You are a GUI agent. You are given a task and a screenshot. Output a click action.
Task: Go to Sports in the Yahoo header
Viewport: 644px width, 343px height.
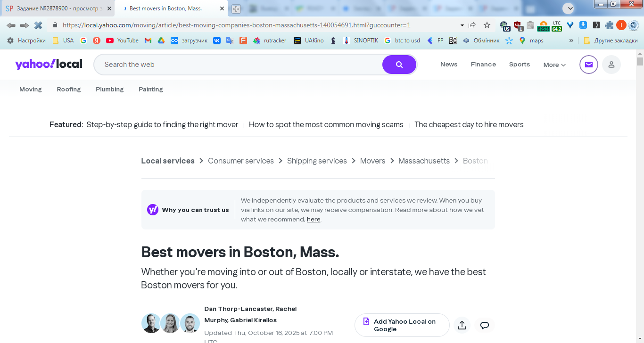tap(520, 65)
